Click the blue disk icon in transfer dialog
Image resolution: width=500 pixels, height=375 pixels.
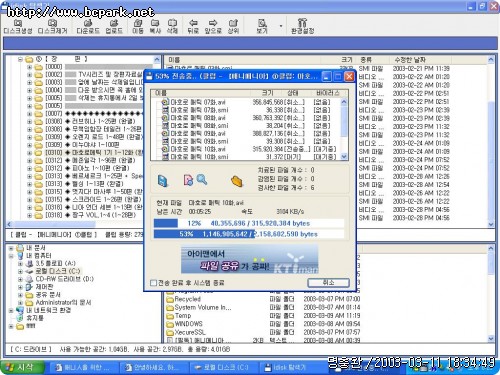pos(163,180)
